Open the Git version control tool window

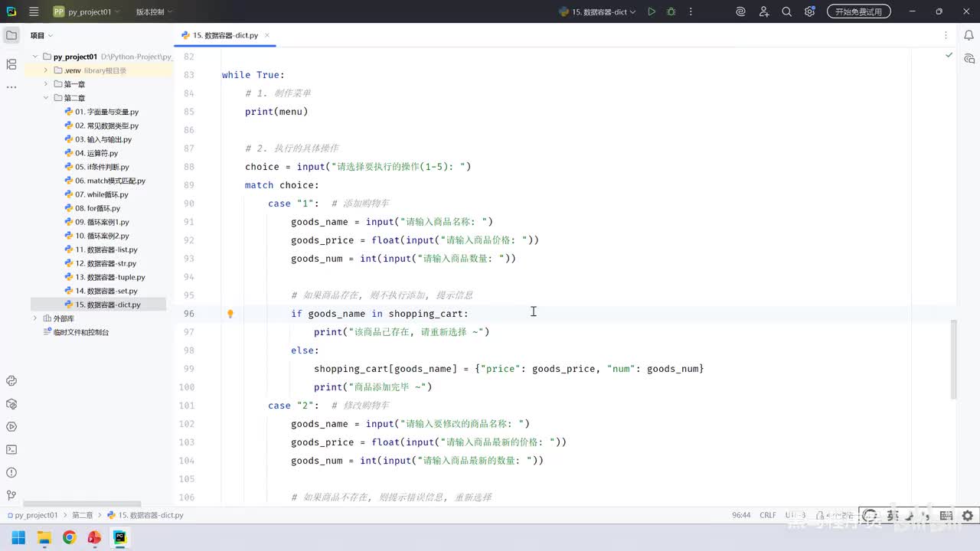[x=11, y=496]
